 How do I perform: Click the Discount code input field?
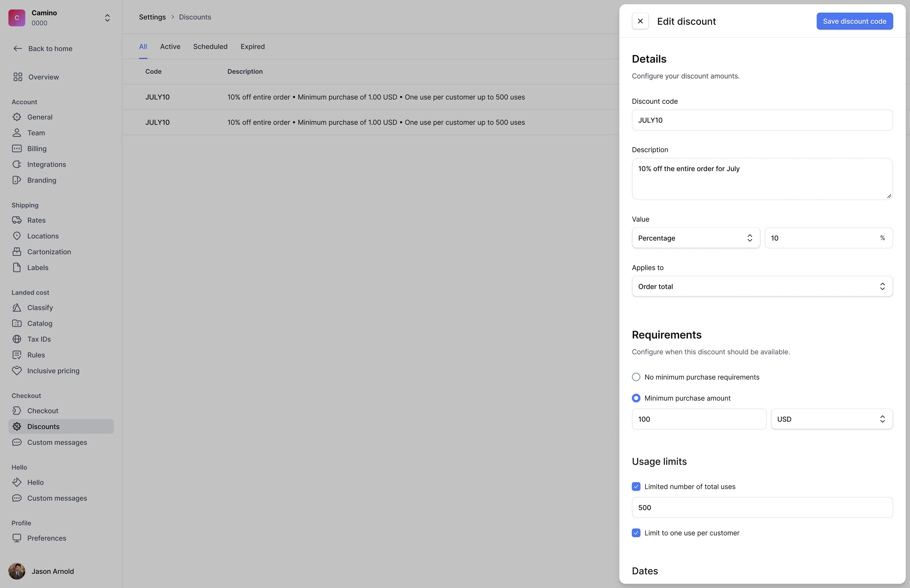762,120
